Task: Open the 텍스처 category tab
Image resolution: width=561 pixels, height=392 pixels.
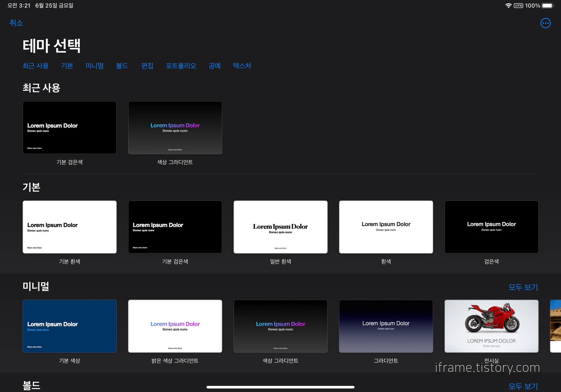Action: tap(242, 66)
